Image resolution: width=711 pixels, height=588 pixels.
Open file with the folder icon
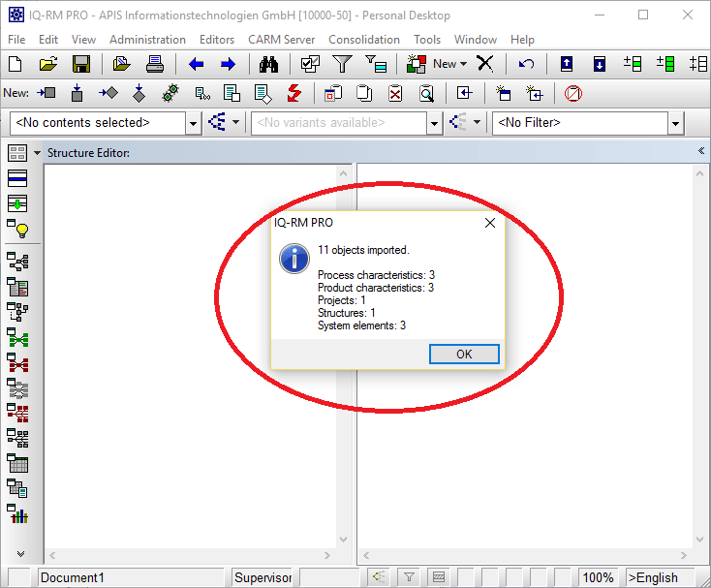[48, 64]
